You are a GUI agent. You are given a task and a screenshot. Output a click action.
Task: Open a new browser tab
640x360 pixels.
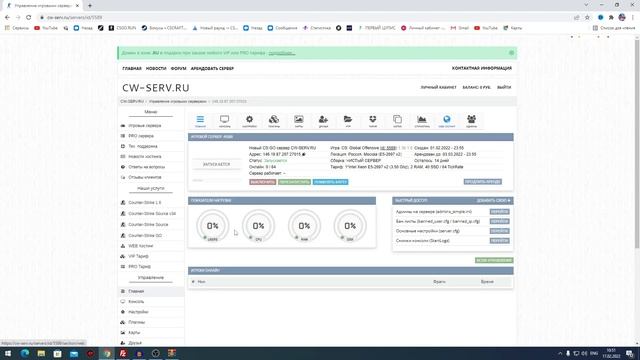click(x=90, y=6)
